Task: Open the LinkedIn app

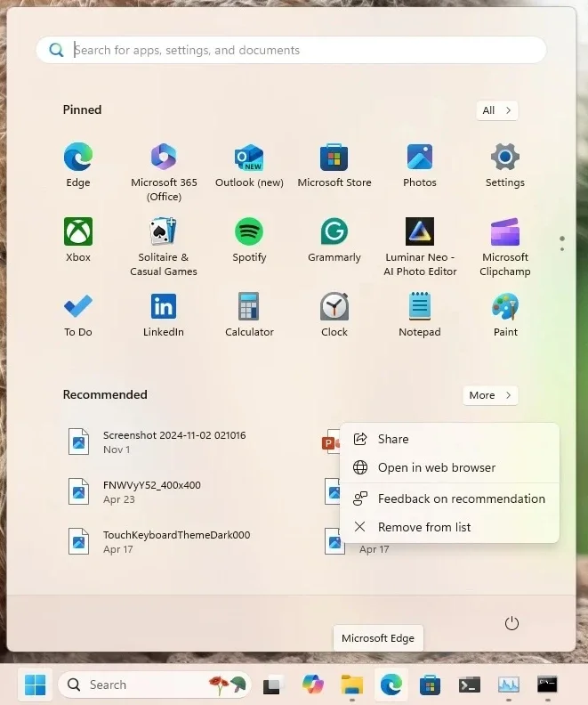Action: tap(164, 315)
